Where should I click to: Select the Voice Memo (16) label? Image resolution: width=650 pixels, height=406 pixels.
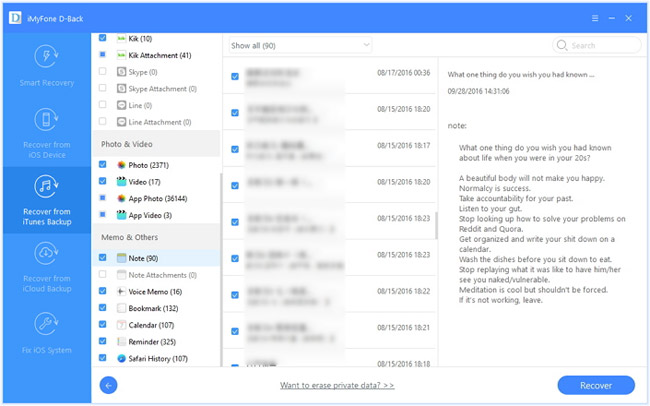155,292
